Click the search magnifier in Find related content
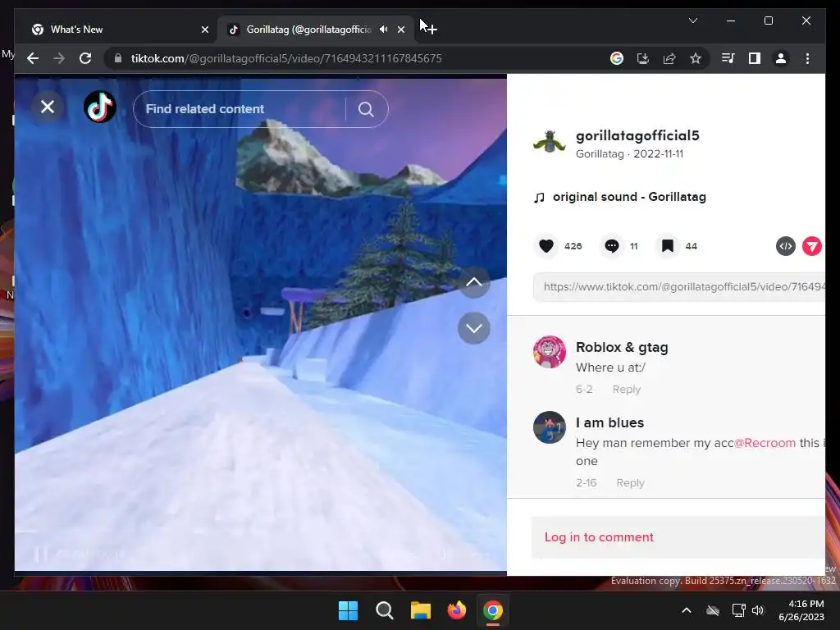The image size is (840, 630). (x=366, y=109)
